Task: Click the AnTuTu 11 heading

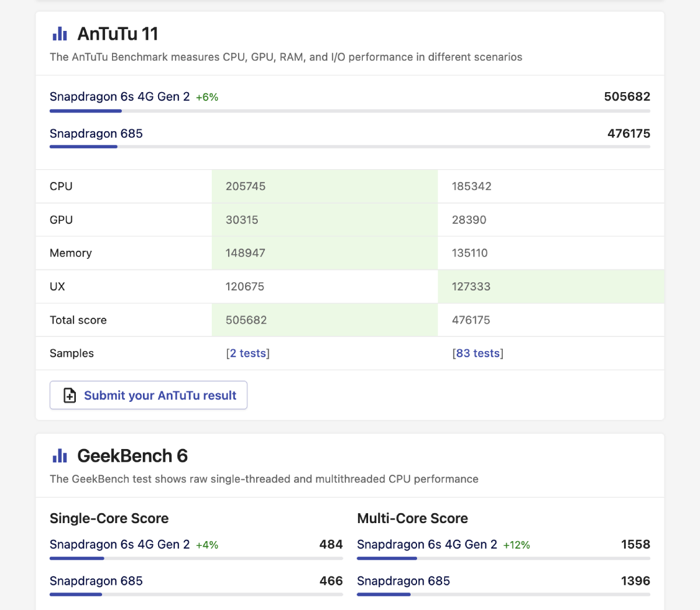Action: tap(118, 34)
